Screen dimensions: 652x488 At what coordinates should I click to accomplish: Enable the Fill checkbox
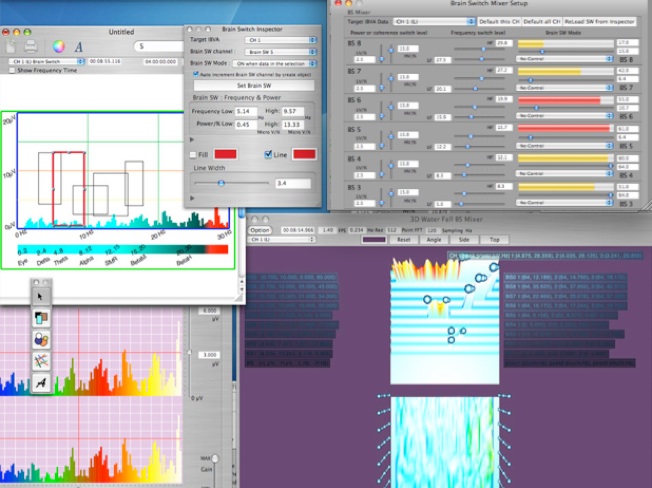point(193,154)
